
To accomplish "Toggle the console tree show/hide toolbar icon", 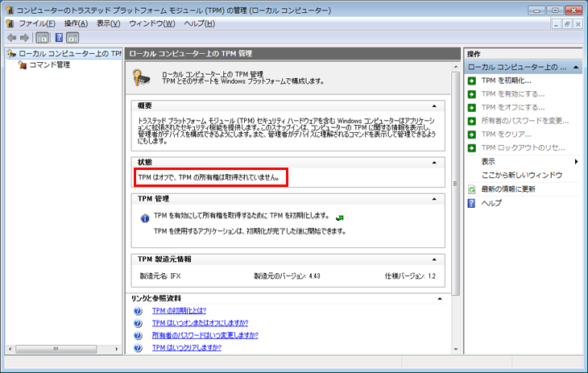I will click(43, 38).
